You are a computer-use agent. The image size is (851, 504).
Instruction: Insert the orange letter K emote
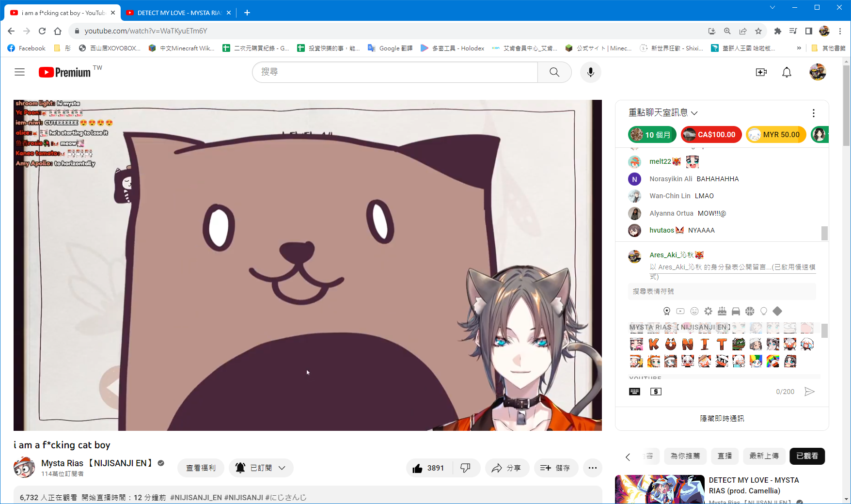tap(654, 345)
